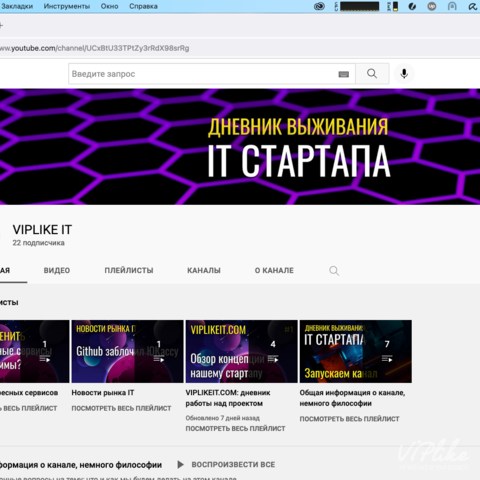480x480 pixels.
Task: Click the playlist icon on the IT СТАРТАПА thumbnail
Action: pyautogui.click(x=387, y=359)
